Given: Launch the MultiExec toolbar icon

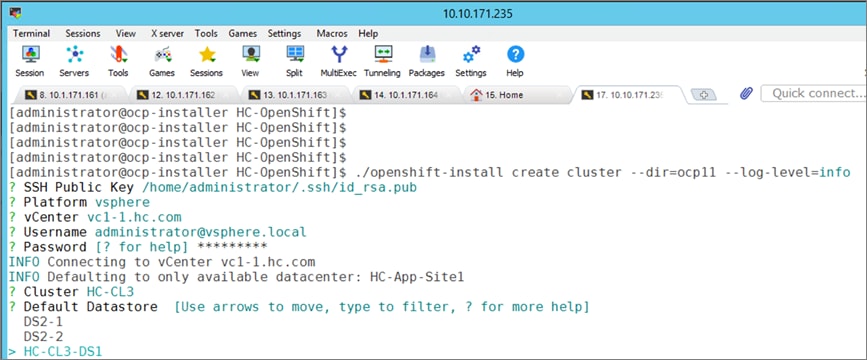Looking at the screenshot, I should 338,61.
